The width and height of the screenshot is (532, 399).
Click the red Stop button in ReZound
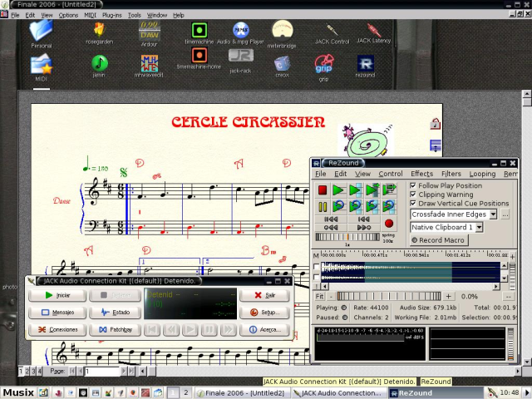322,190
